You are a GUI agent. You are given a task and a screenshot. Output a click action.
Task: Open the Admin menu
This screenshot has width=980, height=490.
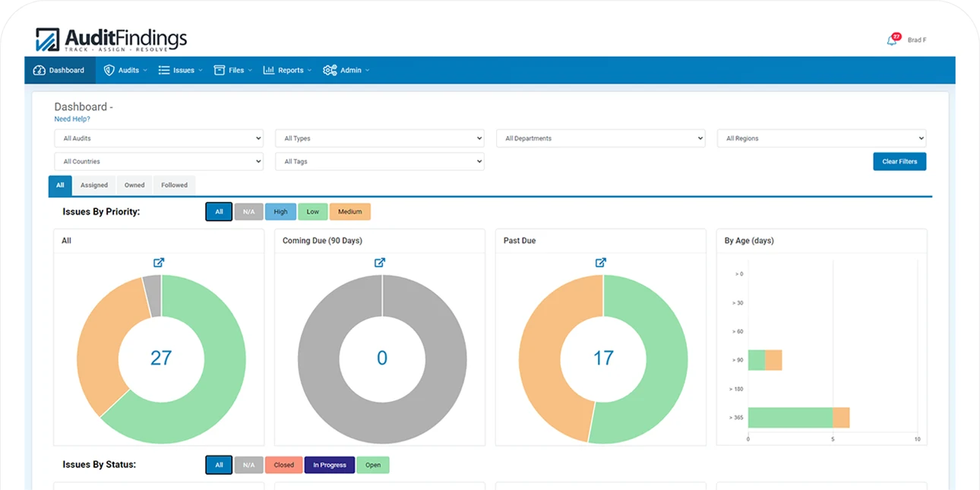click(346, 70)
